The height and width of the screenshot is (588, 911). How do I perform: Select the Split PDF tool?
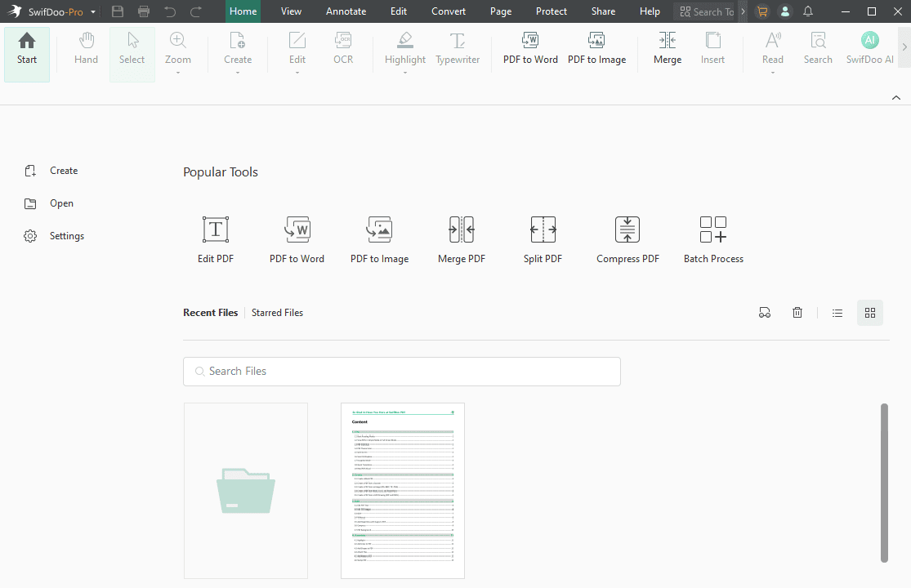543,230
